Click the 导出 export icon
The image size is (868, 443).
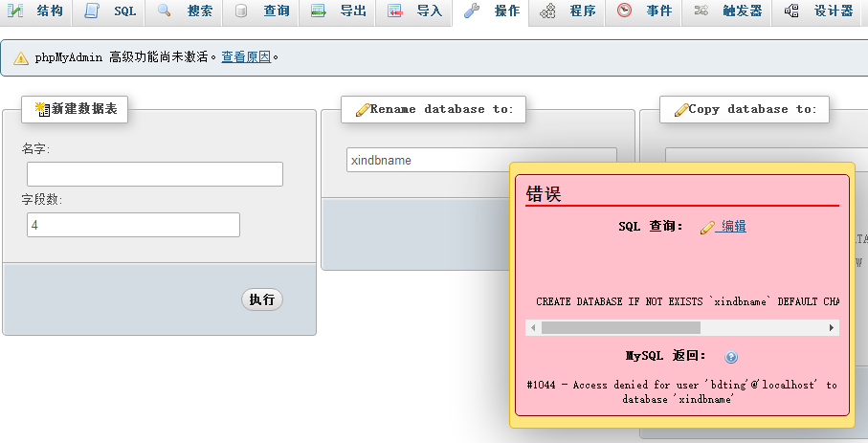tap(319, 10)
